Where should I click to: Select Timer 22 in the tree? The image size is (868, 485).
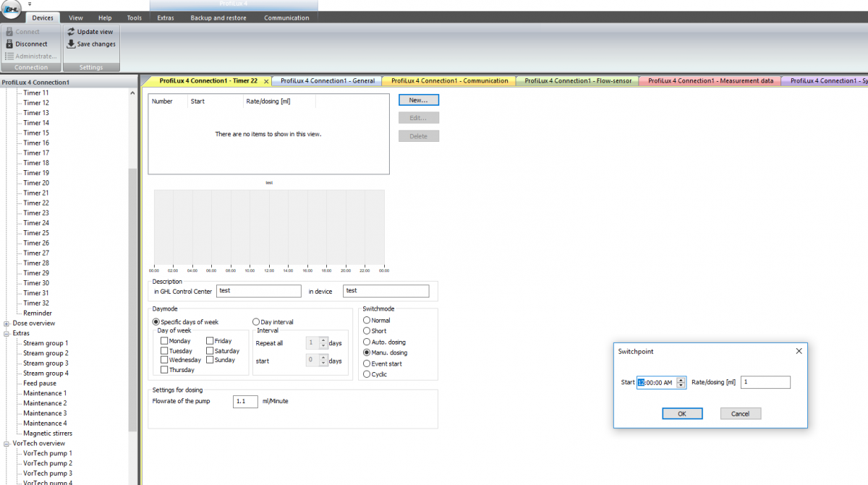click(36, 203)
